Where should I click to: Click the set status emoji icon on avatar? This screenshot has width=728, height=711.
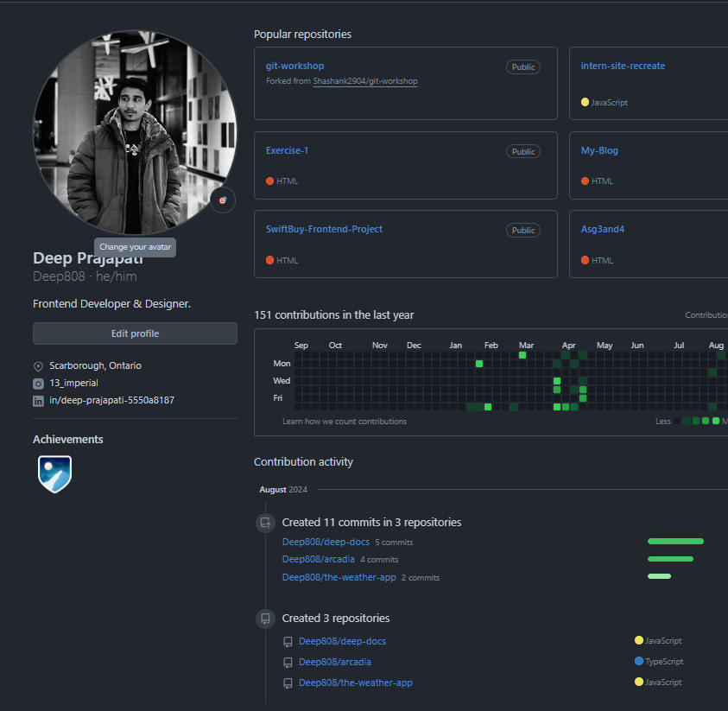(223, 200)
